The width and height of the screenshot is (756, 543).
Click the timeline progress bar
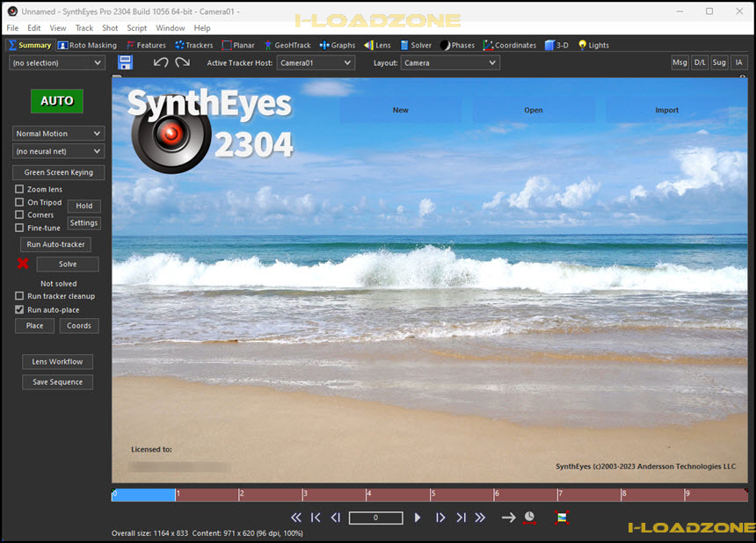point(143,494)
